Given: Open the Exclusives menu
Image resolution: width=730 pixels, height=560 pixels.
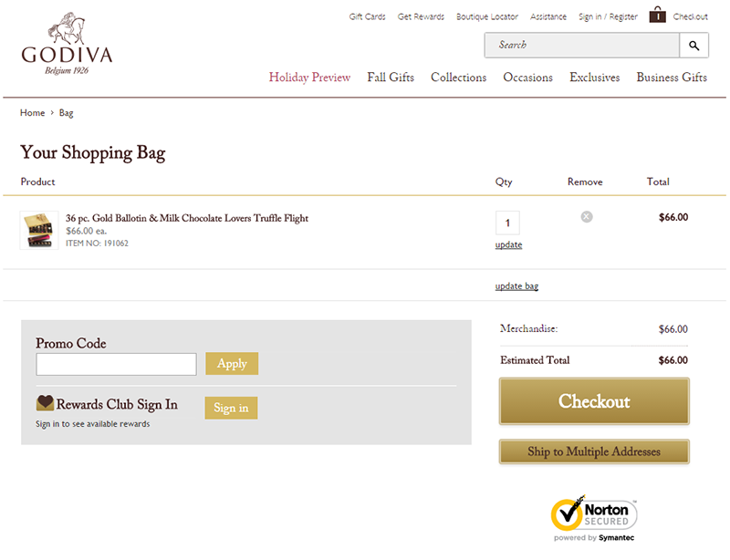Looking at the screenshot, I should 595,78.
